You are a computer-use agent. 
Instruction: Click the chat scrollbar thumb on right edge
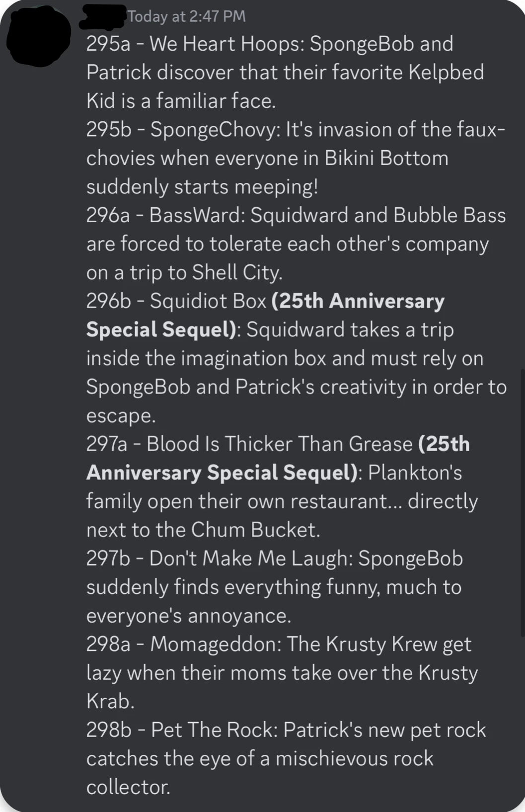[522, 502]
